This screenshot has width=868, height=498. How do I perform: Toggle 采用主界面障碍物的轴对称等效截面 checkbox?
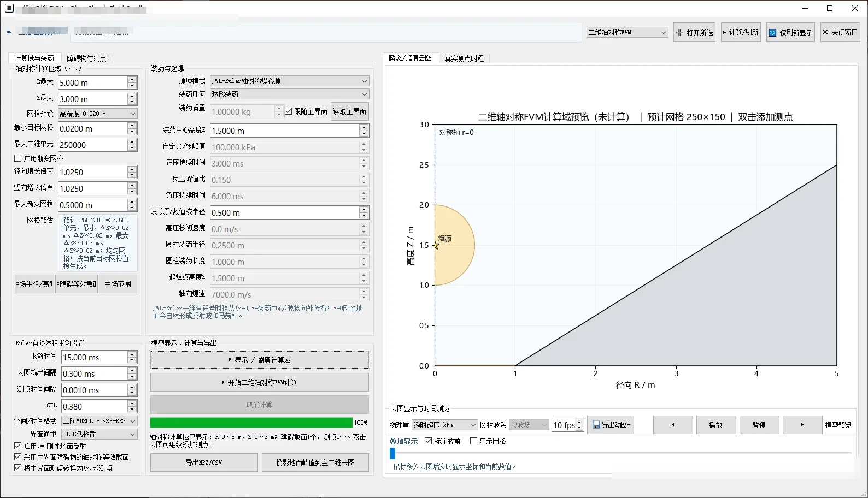pos(17,457)
